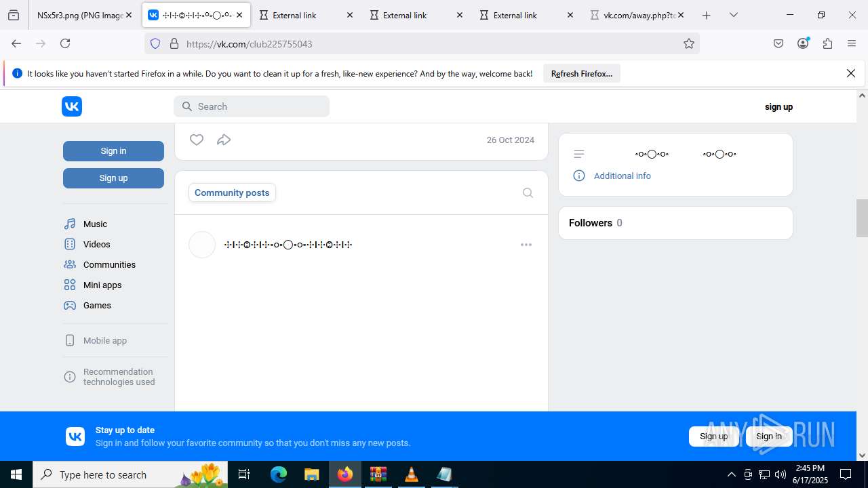Click the Additional info circle icon
This screenshot has width=868, height=488.
[x=579, y=176]
